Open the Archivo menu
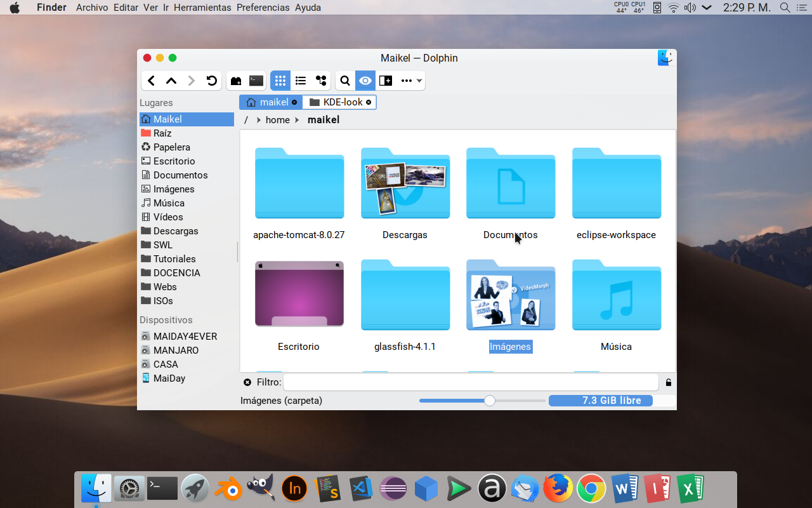 point(92,8)
